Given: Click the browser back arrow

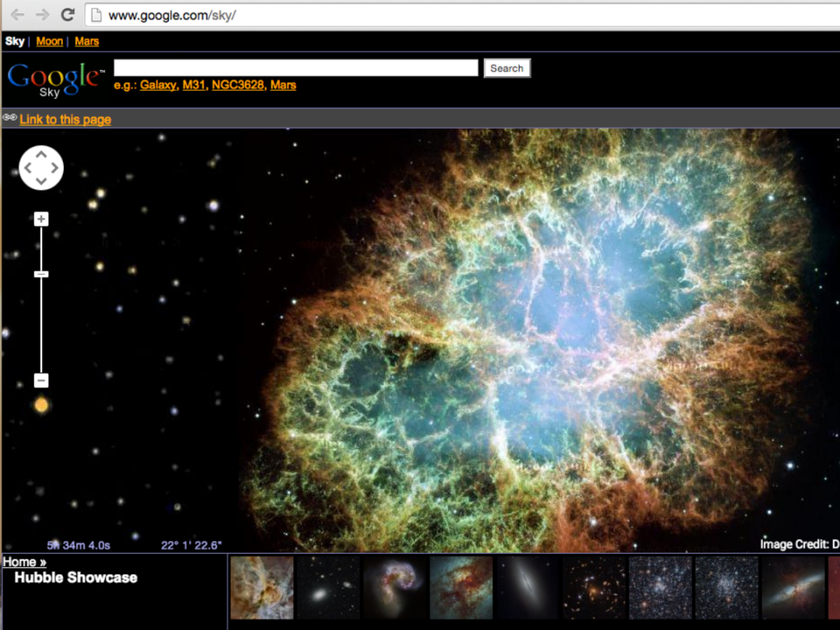Looking at the screenshot, I should [17, 14].
